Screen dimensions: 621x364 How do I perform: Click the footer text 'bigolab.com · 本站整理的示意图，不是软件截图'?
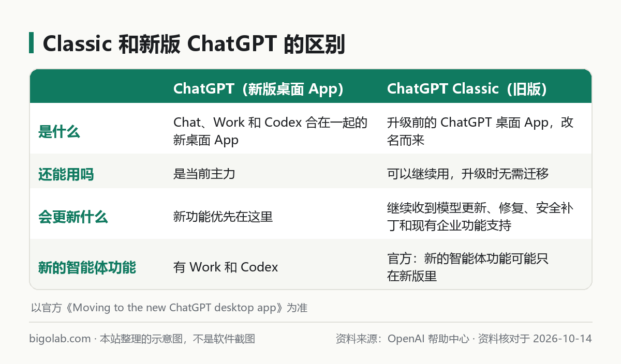(142, 339)
